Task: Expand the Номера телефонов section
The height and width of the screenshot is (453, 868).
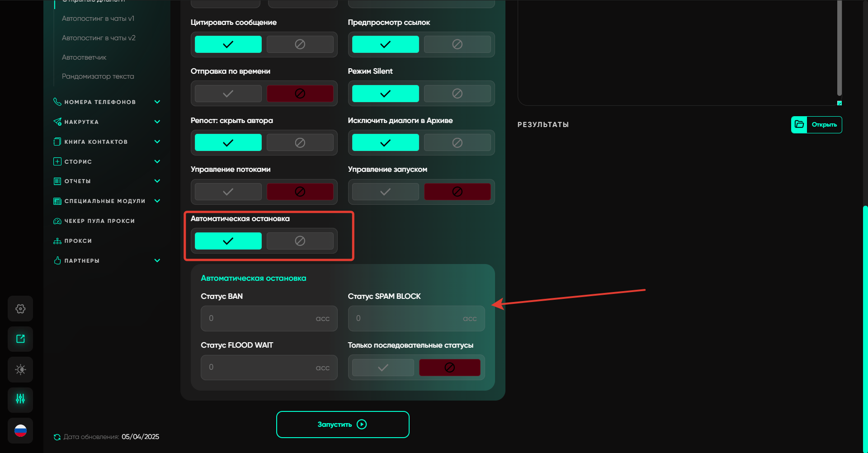Action: coord(157,102)
